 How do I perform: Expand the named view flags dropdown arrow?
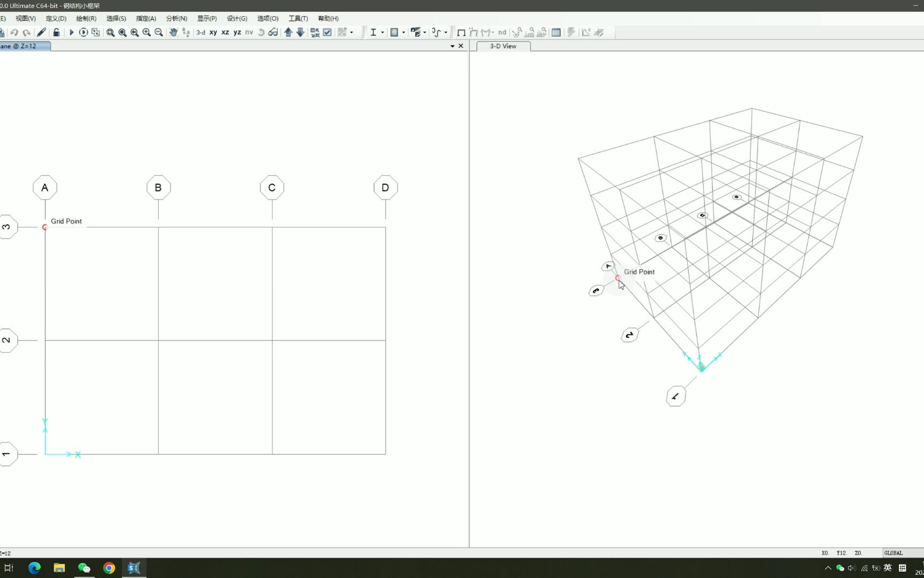tap(425, 33)
